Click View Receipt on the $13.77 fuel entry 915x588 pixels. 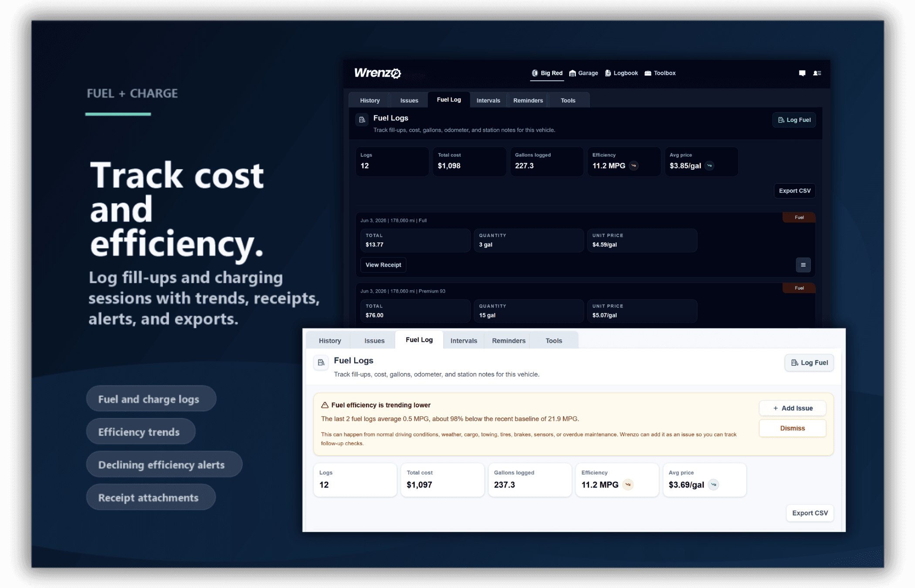[x=383, y=265]
